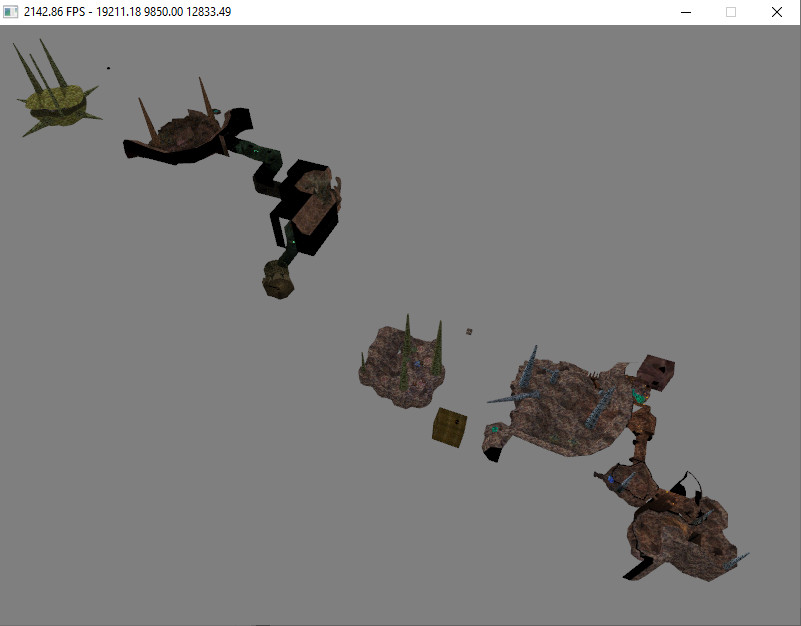The width and height of the screenshot is (801, 626).
Task: Click the small floating cube above the islands
Action: (x=467, y=330)
